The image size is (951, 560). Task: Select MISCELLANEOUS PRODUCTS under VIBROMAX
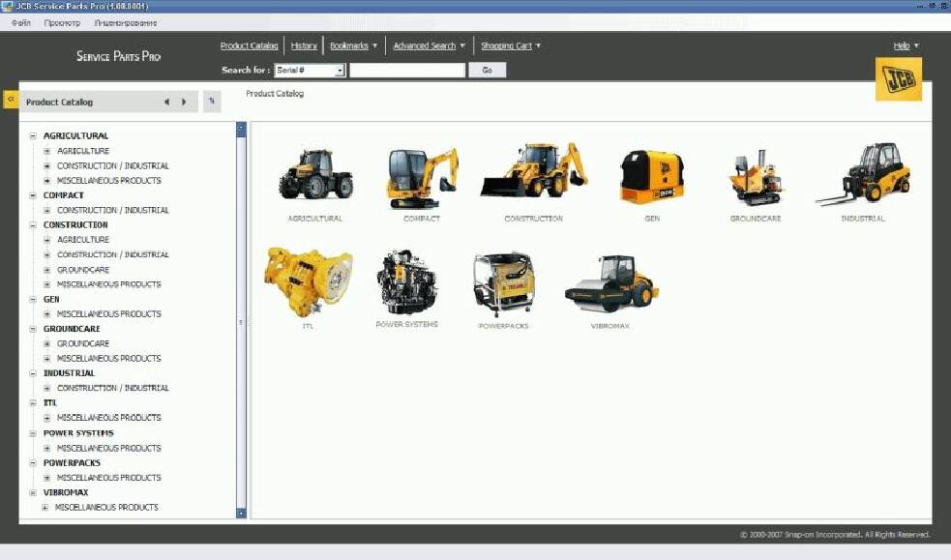click(106, 507)
